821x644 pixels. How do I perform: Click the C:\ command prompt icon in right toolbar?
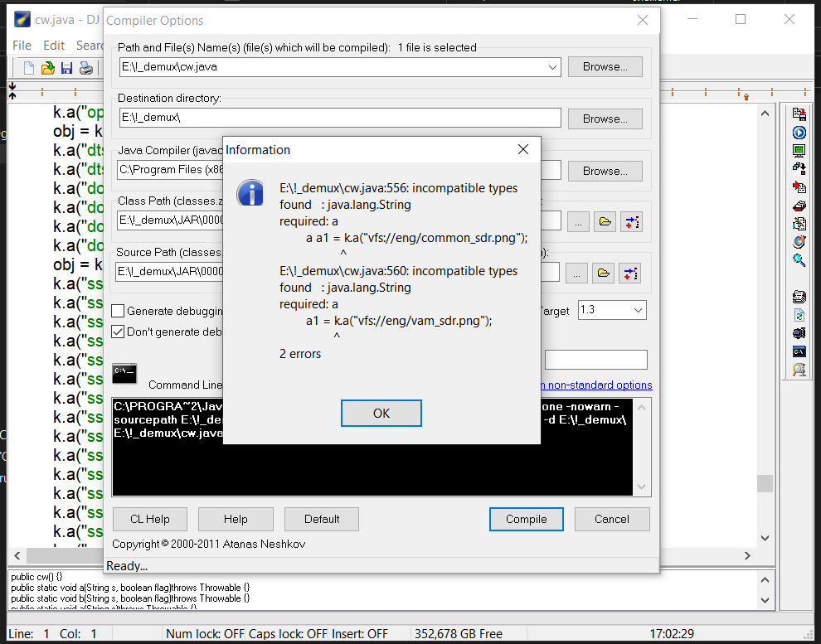(799, 351)
